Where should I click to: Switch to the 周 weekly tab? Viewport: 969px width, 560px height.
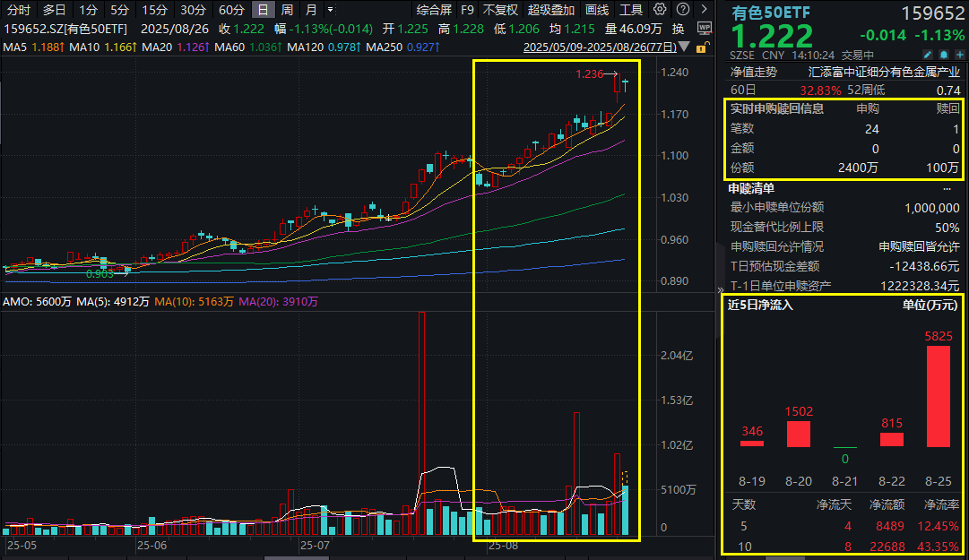point(288,9)
